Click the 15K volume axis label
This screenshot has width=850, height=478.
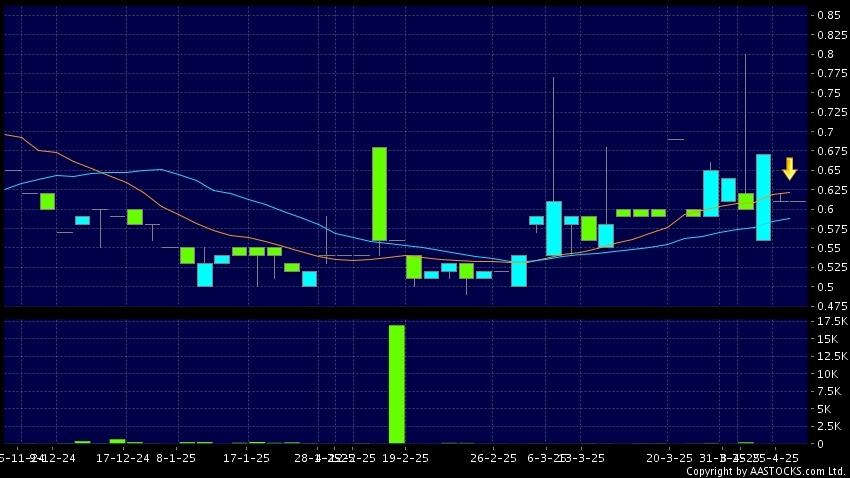pyautogui.click(x=828, y=339)
